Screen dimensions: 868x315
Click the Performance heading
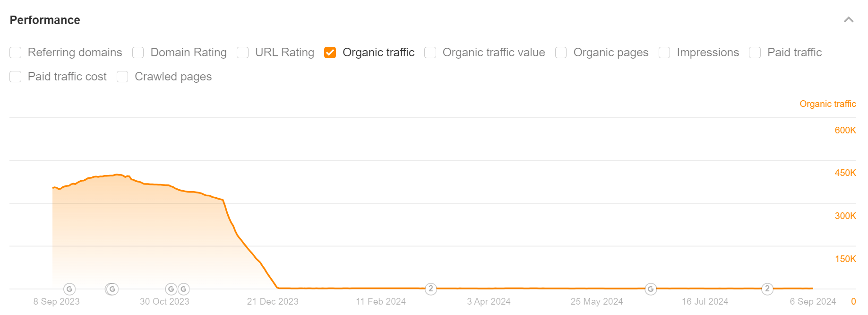45,20
